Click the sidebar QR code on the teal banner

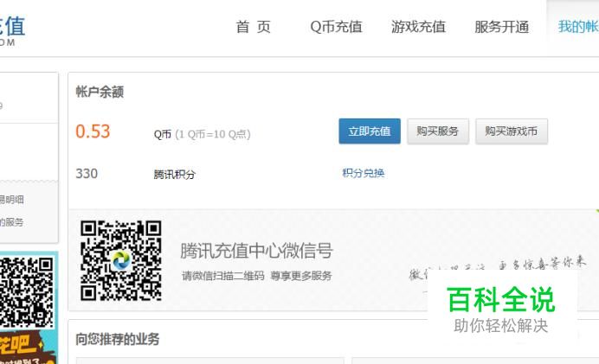[27, 292]
